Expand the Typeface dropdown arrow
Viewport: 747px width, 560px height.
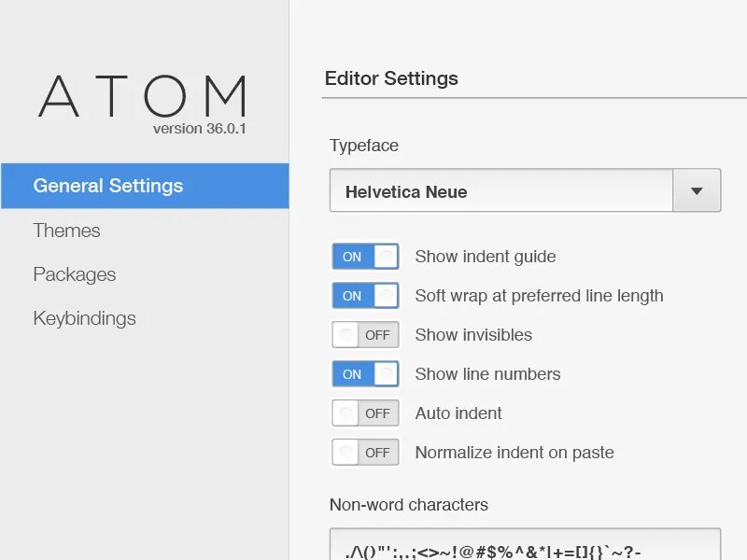click(x=697, y=190)
